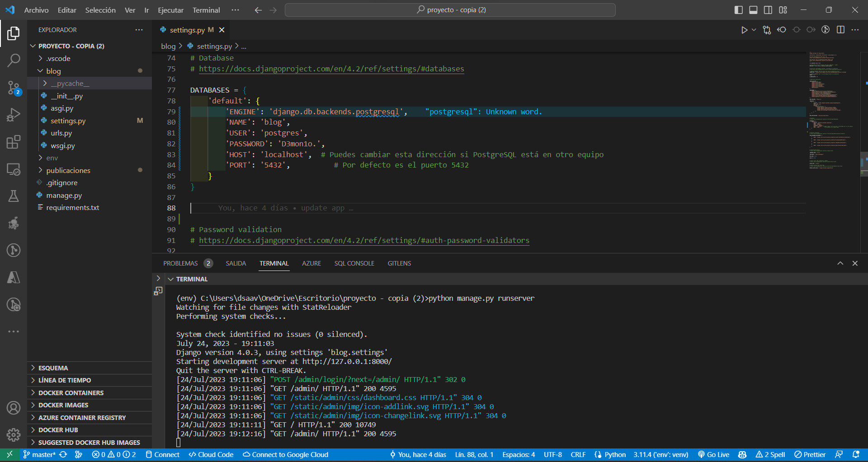
Task: Click the databases documentation link on line 75
Action: coord(331,69)
